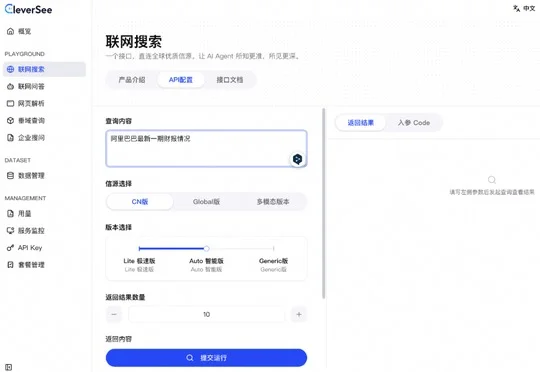Select the 多模态版本 source option
This screenshot has width=540, height=372.
tap(273, 202)
